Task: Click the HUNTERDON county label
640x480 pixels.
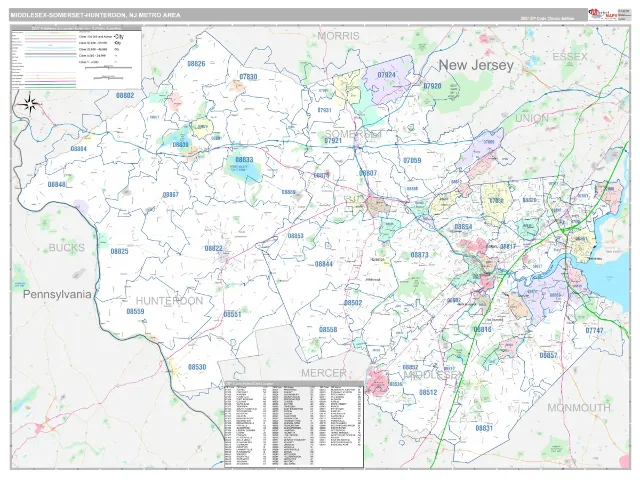Action: pos(169,301)
